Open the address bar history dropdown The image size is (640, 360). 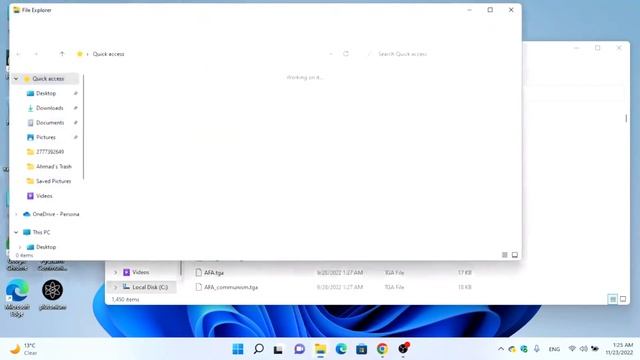click(331, 54)
